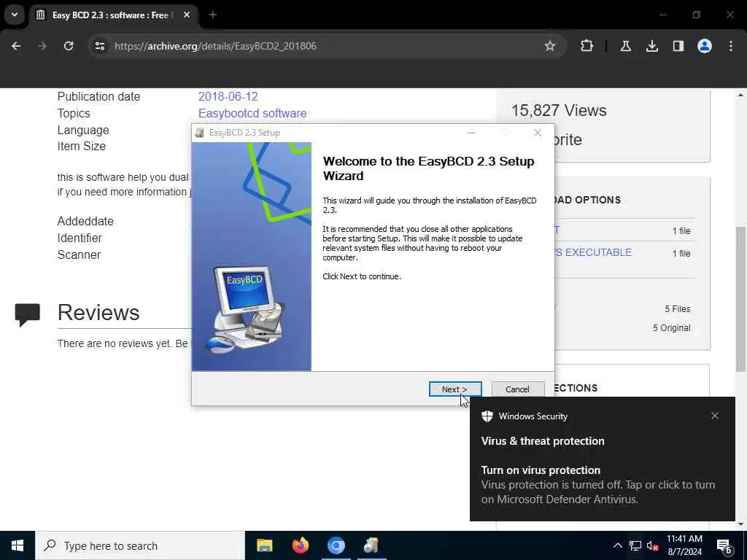The width and height of the screenshot is (747, 560).
Task: Switch to EasyBCD installer taskbar icon
Action: [371, 545]
